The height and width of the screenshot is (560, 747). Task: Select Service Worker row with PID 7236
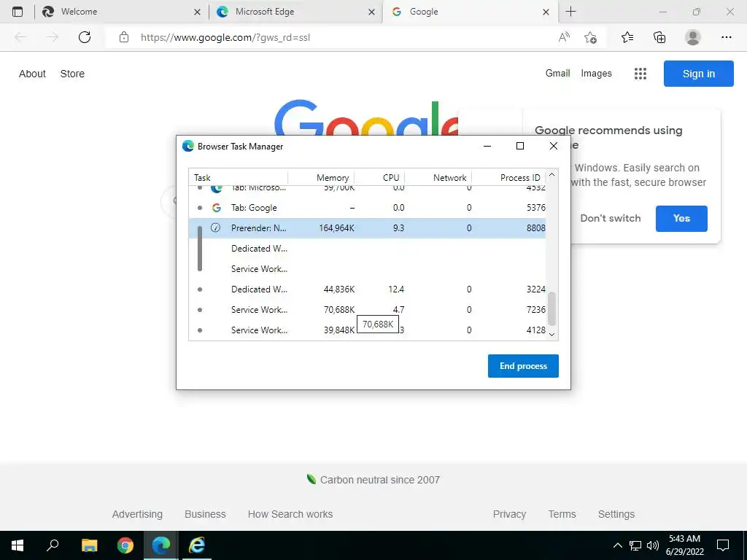[x=368, y=309]
